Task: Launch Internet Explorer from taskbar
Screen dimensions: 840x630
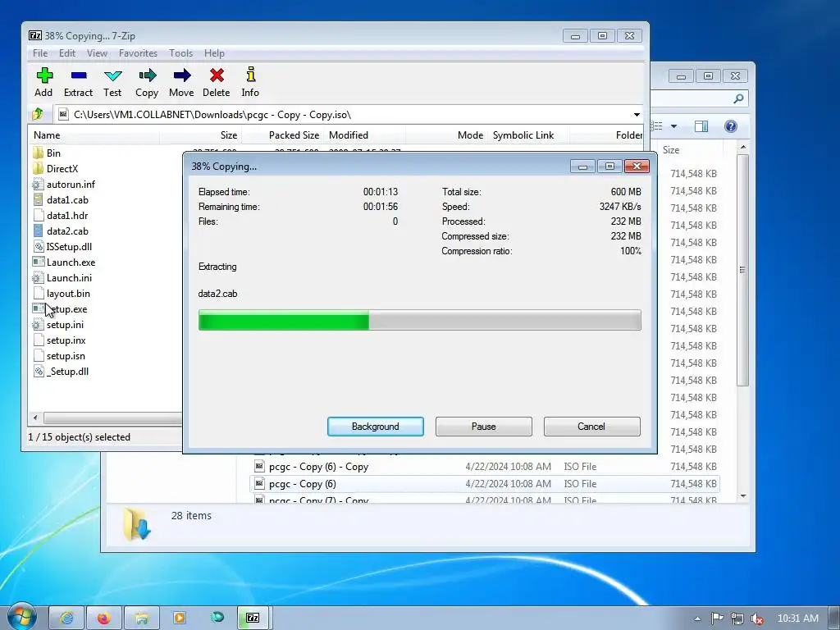Action: coord(66,618)
